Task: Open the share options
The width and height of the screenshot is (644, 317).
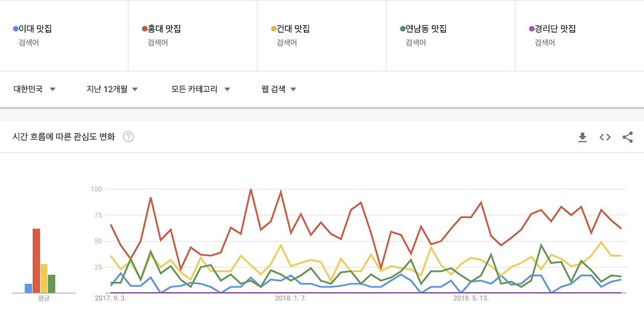Action: 627,137
